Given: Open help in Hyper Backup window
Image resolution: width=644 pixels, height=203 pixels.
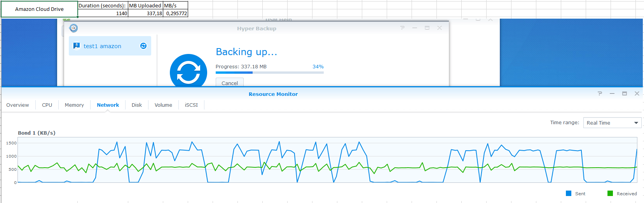Looking at the screenshot, I should click(x=402, y=28).
